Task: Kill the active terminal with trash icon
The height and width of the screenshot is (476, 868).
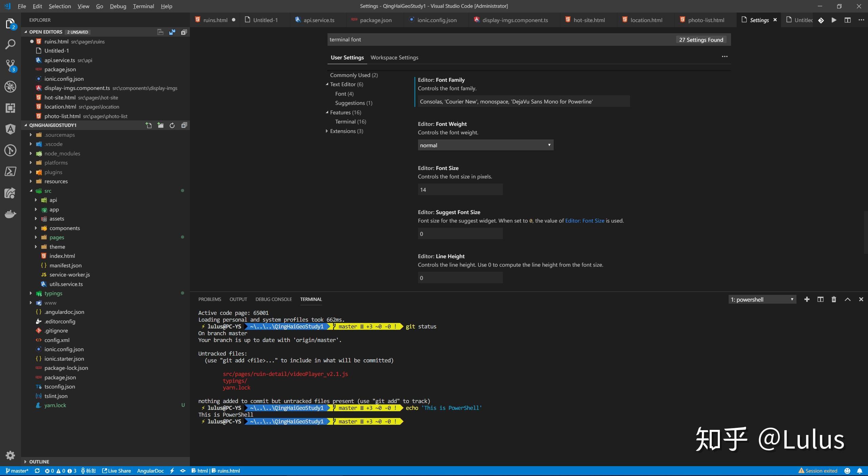Action: [834, 299]
